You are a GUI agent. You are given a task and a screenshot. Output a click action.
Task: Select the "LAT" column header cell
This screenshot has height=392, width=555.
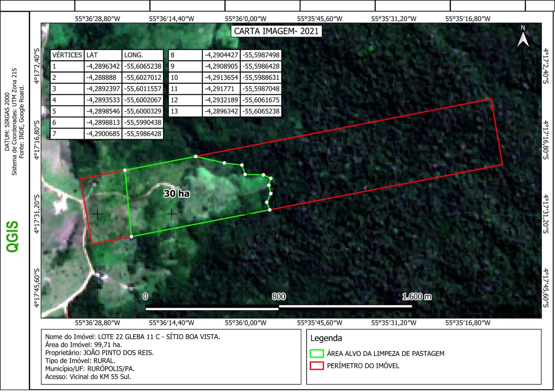[103, 55]
